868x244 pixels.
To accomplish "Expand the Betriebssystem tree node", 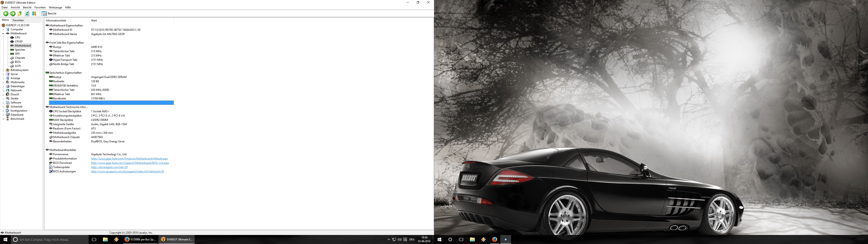I will pyautogui.click(x=3, y=70).
